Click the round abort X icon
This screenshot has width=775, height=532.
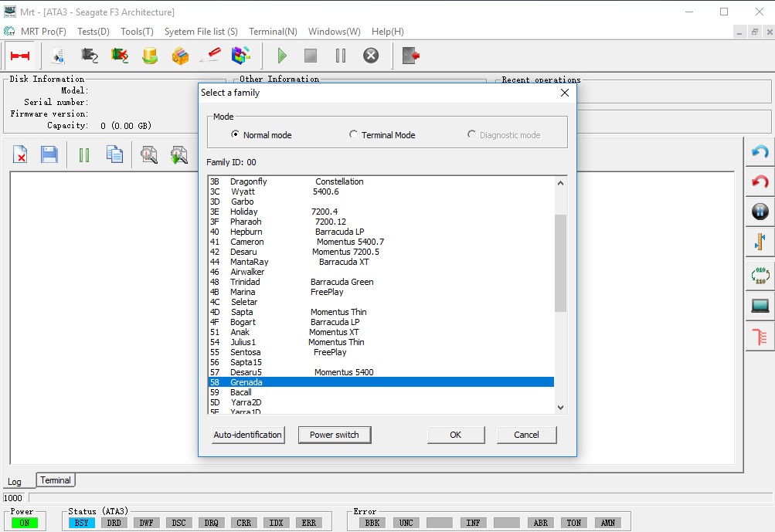point(371,56)
